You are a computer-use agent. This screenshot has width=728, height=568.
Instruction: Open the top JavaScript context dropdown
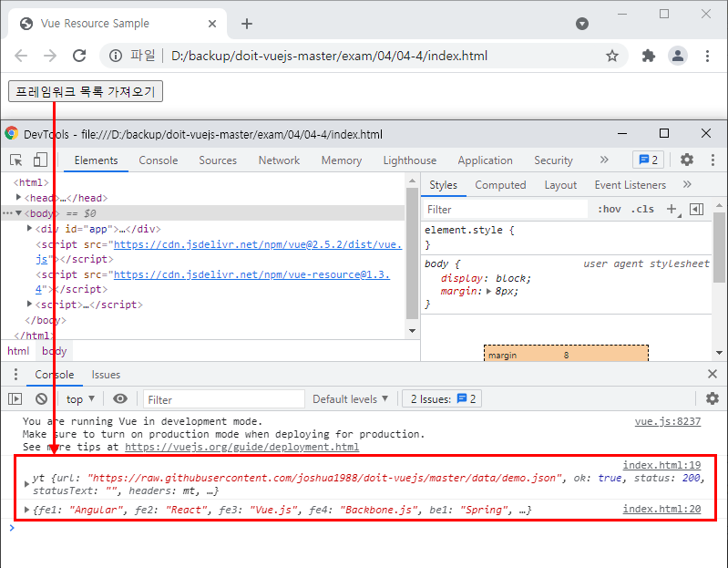pyautogui.click(x=80, y=399)
